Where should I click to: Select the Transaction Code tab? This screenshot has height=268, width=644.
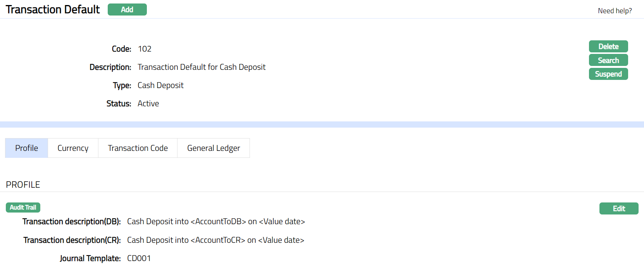(138, 148)
